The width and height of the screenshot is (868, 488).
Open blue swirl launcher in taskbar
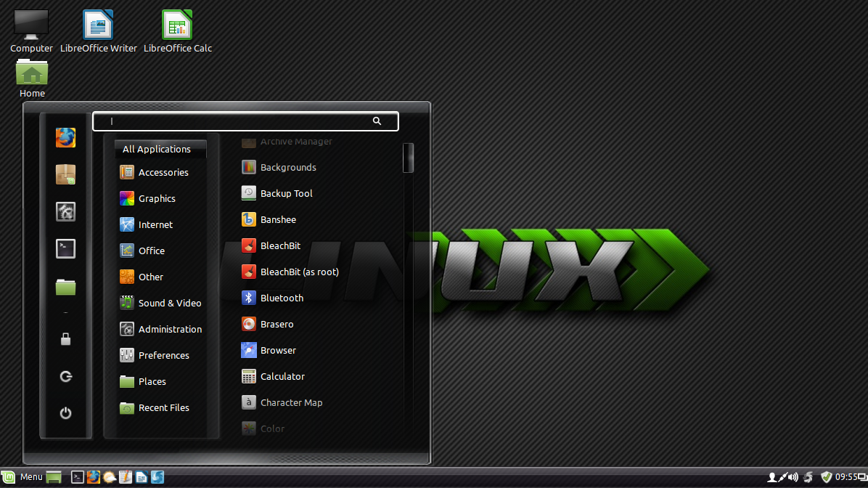coord(157,477)
